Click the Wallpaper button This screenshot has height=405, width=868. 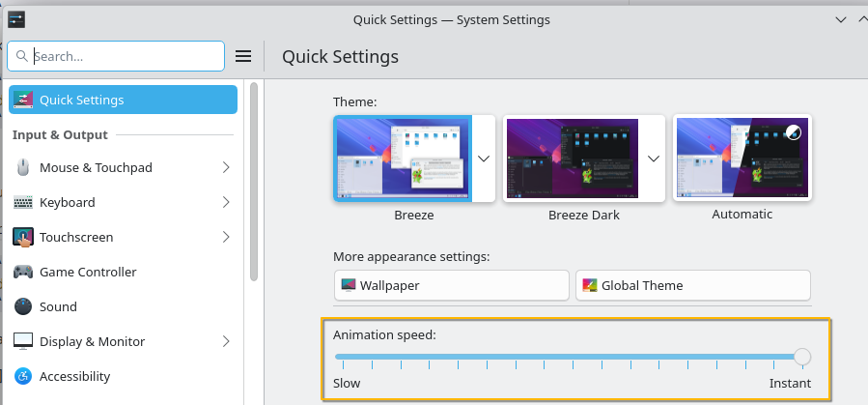pyautogui.click(x=451, y=285)
